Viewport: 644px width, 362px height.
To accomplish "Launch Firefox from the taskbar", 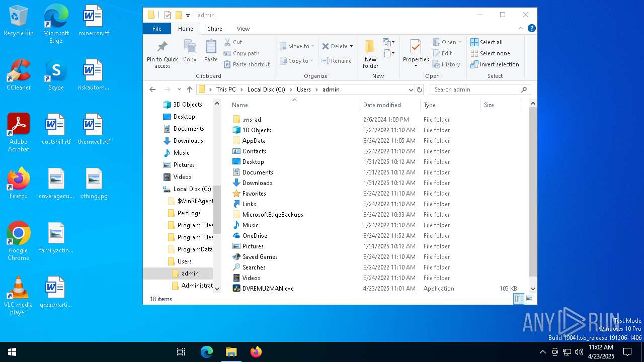I will [x=256, y=352].
